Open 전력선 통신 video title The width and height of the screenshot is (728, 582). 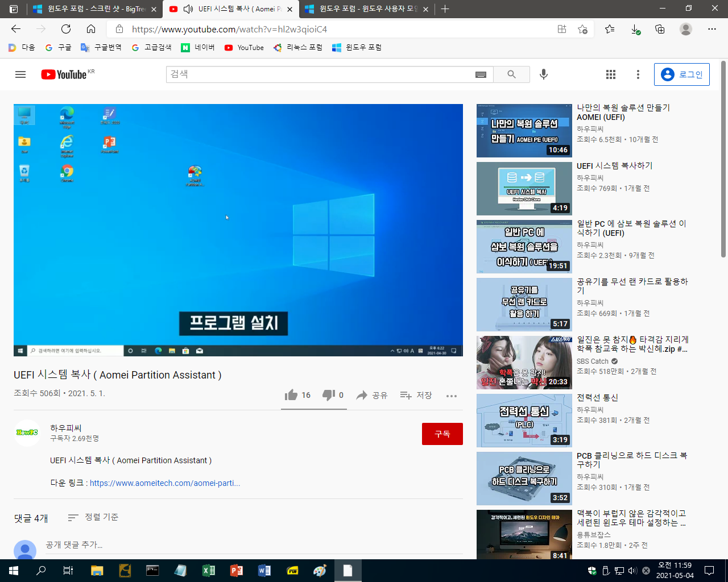point(597,398)
